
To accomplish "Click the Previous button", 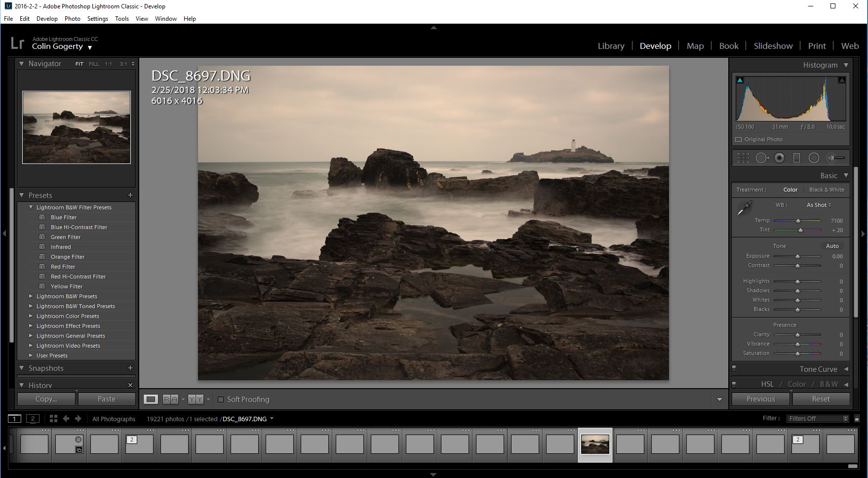I will [760, 399].
